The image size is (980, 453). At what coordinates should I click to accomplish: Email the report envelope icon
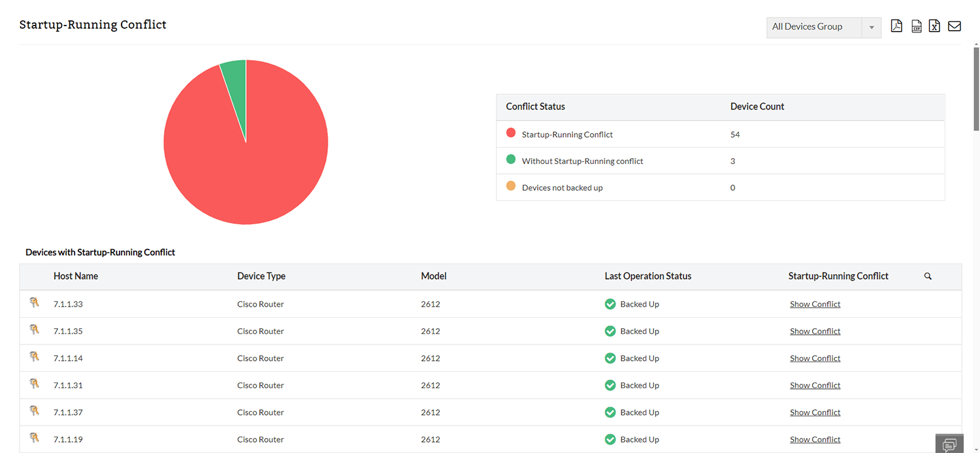(955, 26)
